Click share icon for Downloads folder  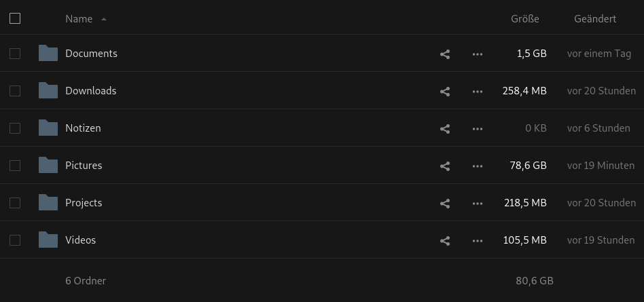pyautogui.click(x=445, y=92)
